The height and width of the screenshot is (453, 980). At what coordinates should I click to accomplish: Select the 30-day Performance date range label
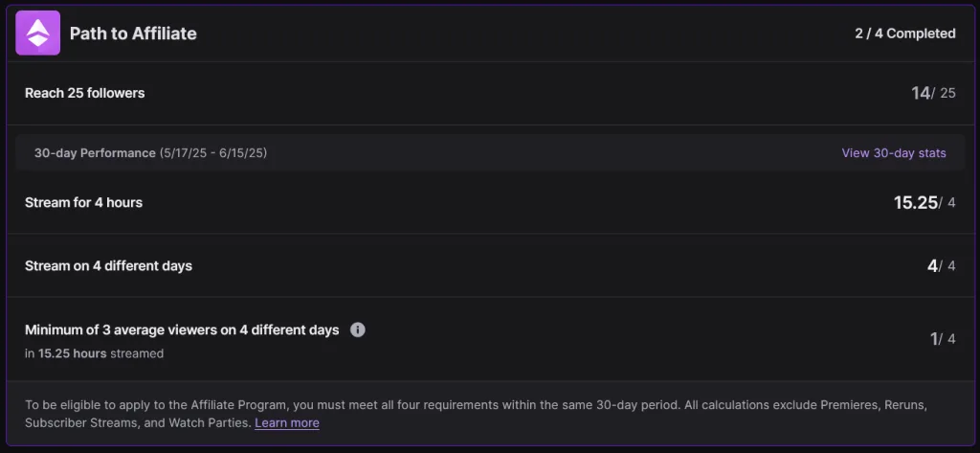pos(150,153)
